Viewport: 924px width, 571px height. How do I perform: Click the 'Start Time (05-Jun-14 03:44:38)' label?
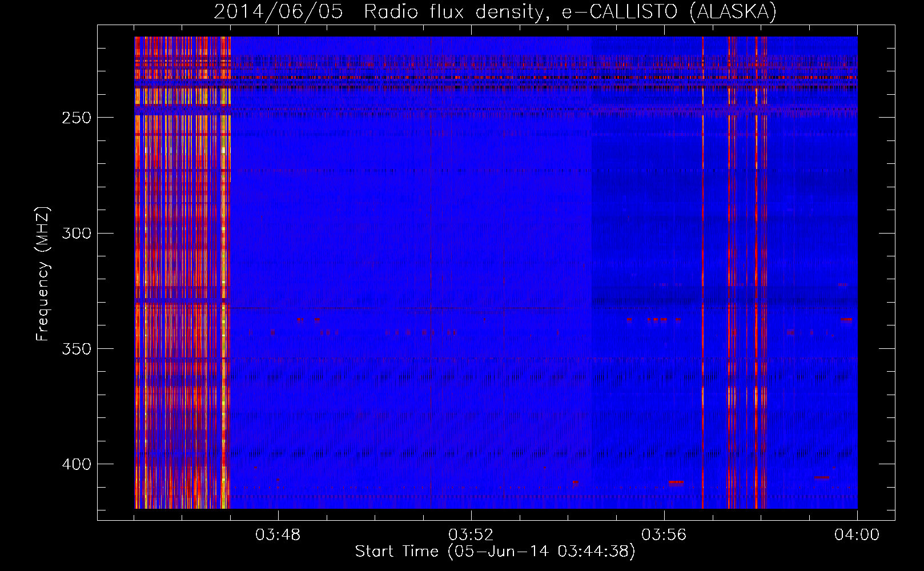[x=495, y=552]
